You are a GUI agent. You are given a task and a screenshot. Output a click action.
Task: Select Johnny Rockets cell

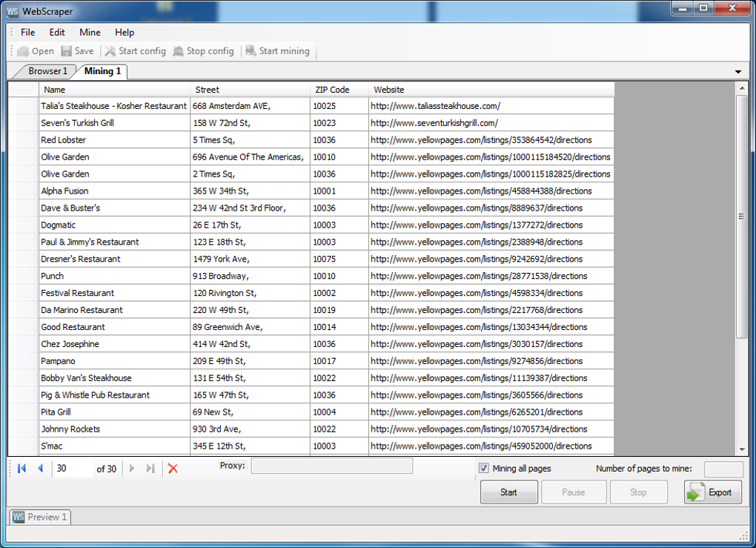[114, 429]
